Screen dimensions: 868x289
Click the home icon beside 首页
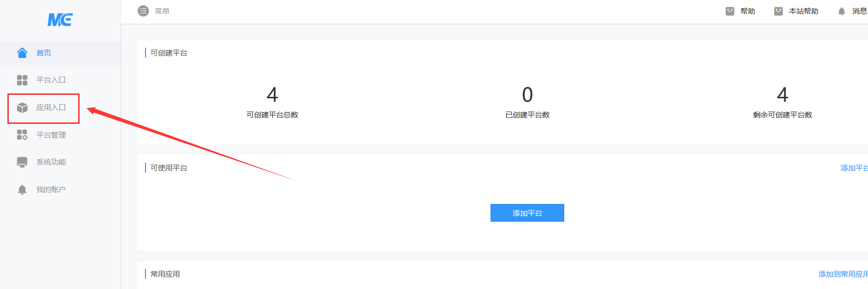pyautogui.click(x=22, y=53)
